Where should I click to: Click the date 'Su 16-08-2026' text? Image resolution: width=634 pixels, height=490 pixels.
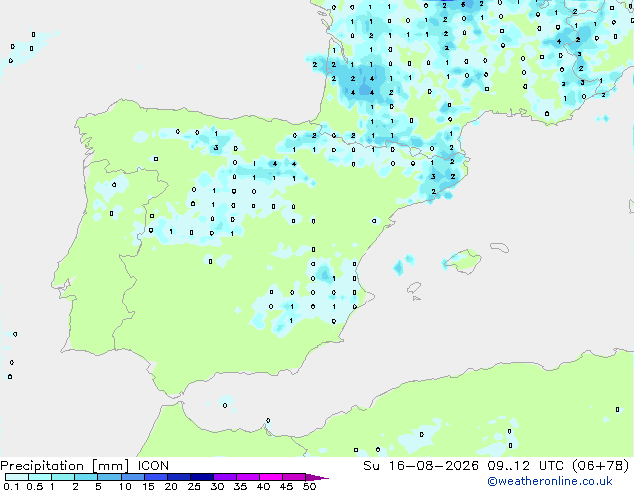(421, 466)
